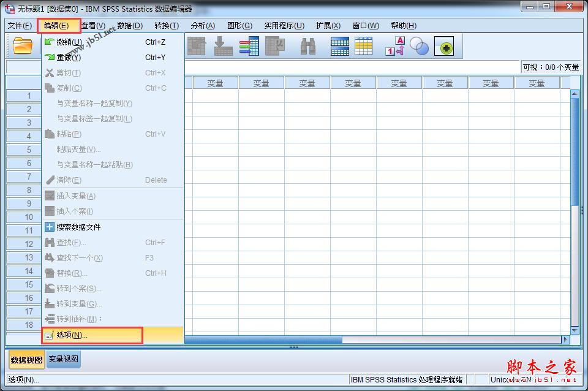The height and width of the screenshot is (391, 588).
Task: Select row header 14
Action: point(24,271)
